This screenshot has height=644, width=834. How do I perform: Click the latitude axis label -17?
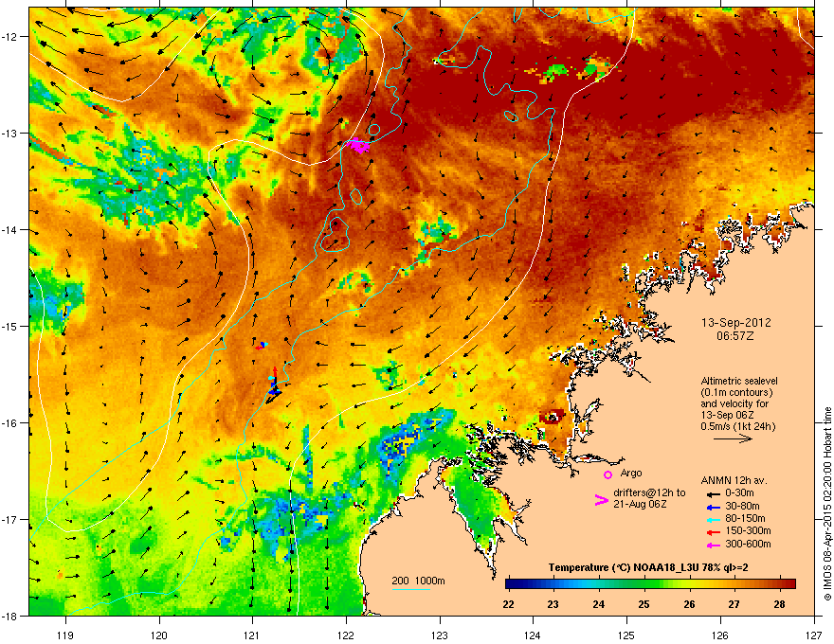pyautogui.click(x=10, y=519)
